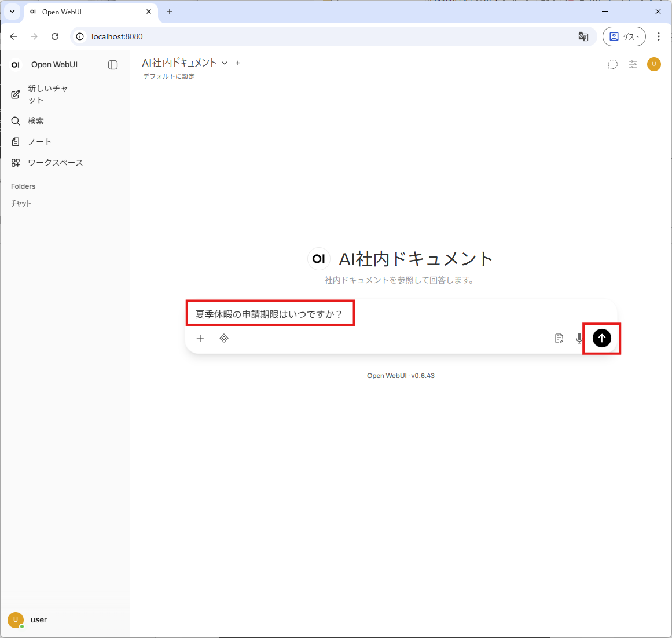The width and height of the screenshot is (672, 638).
Task: Start voice input with the microphone icon
Action: click(579, 338)
